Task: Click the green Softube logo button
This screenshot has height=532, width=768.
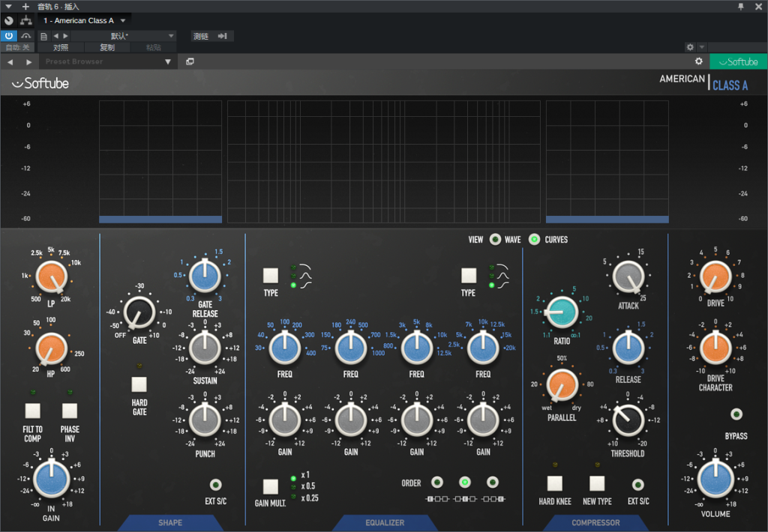Action: pyautogui.click(x=738, y=61)
